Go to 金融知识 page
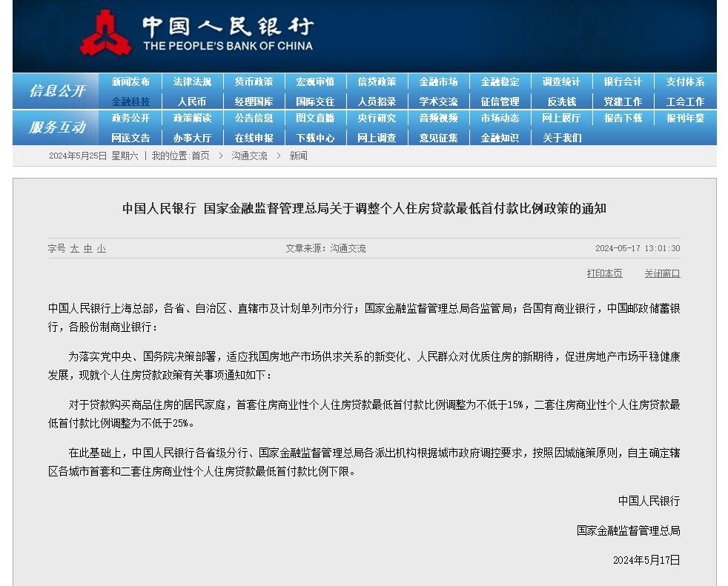 pos(500,138)
